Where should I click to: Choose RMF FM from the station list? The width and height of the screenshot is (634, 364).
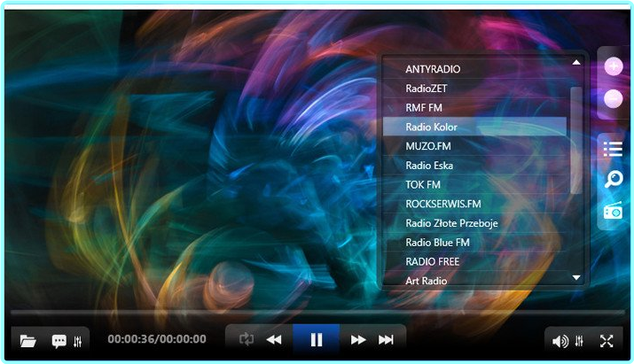coord(424,108)
